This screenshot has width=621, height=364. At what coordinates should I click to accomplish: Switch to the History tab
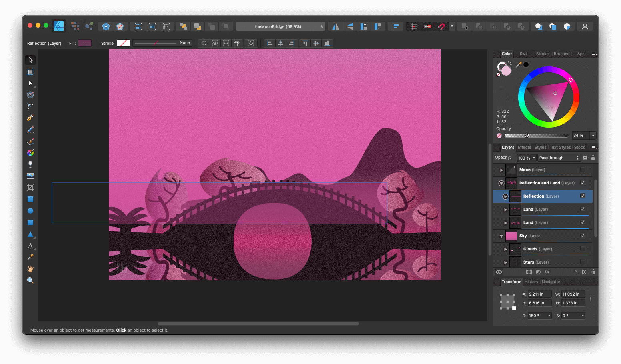click(531, 282)
